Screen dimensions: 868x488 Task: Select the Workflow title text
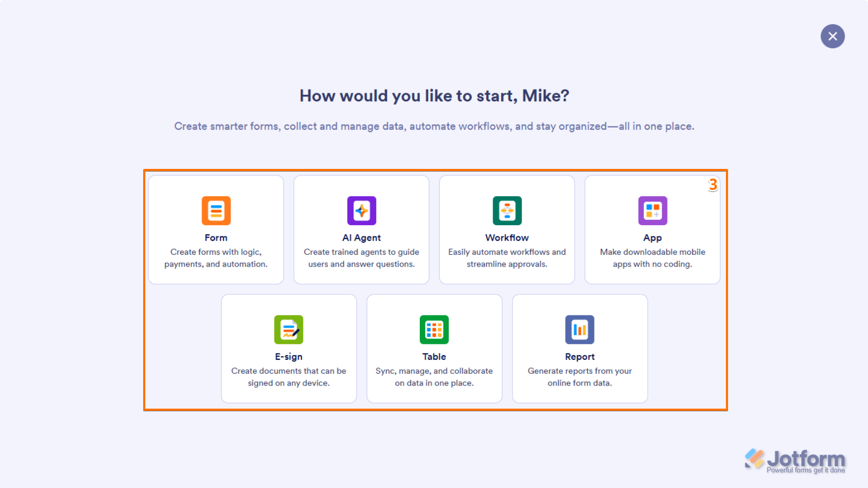coord(507,238)
